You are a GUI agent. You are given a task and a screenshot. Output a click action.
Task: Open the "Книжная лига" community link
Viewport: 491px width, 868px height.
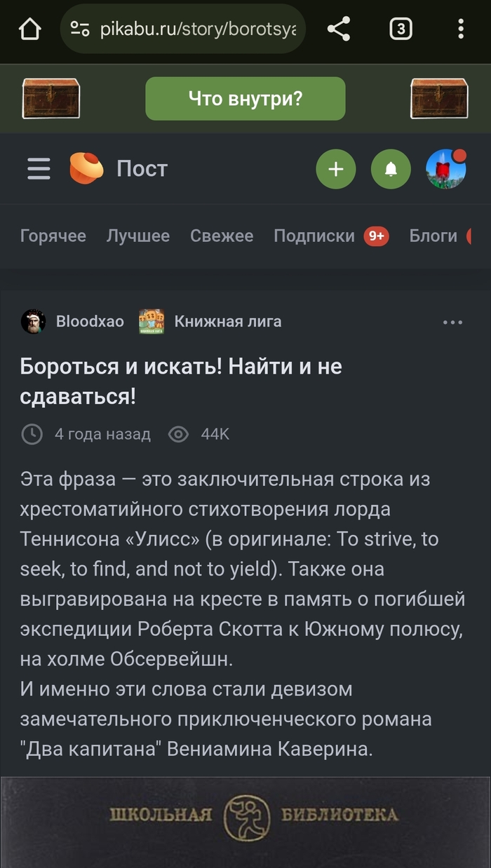(x=228, y=322)
